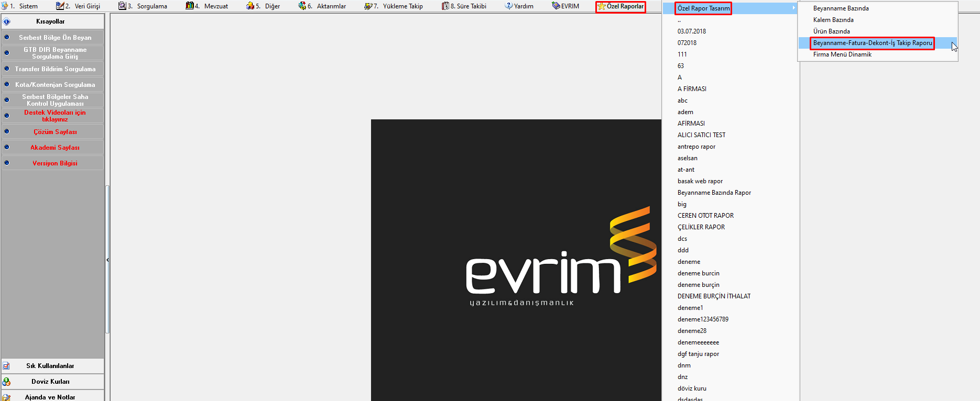Click the Sık Kullanılanlar panel icon
980x401 pixels.
(x=6, y=366)
